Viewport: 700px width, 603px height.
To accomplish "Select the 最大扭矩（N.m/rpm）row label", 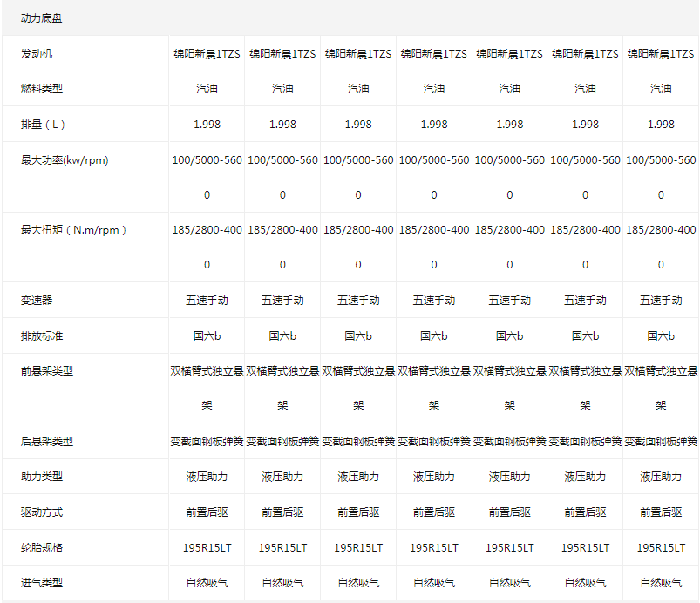I will tap(73, 230).
